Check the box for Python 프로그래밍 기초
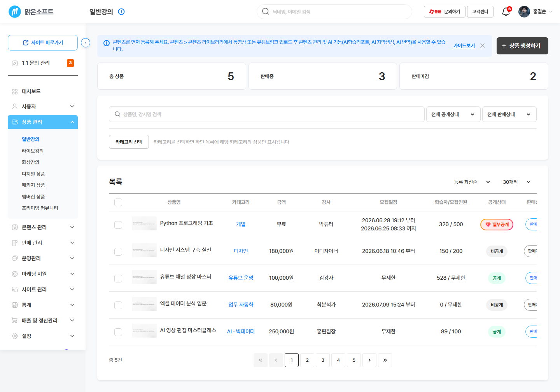560x392 pixels. coord(118,225)
